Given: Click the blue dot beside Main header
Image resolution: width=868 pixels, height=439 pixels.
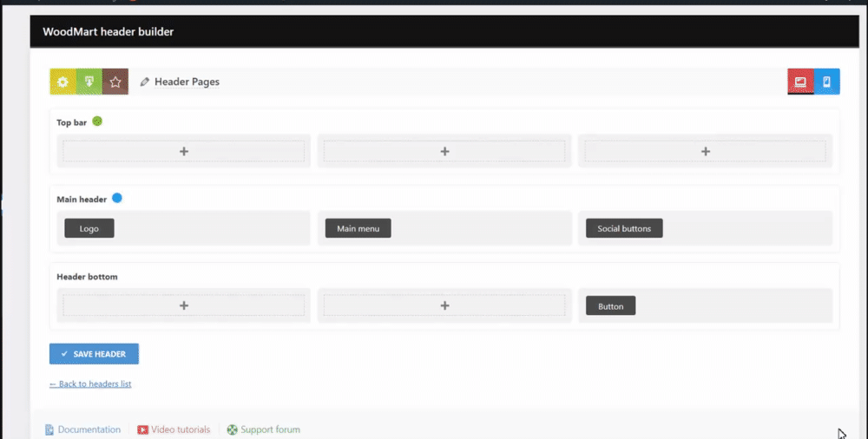Looking at the screenshot, I should [x=117, y=198].
